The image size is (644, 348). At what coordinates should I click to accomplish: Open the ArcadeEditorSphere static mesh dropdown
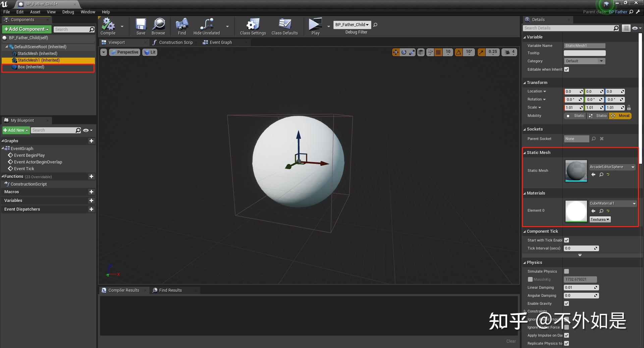(x=612, y=167)
